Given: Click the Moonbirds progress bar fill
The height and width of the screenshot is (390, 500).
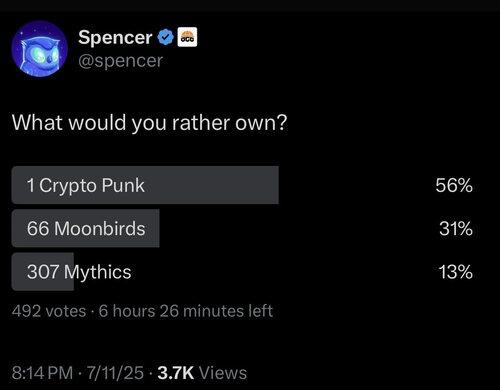Looking at the screenshot, I should point(85,228).
